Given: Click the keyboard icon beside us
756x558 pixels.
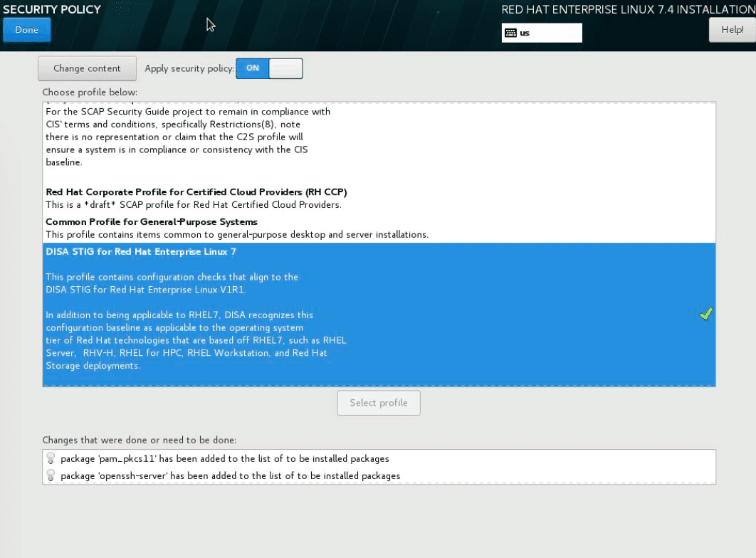Looking at the screenshot, I should point(510,33).
